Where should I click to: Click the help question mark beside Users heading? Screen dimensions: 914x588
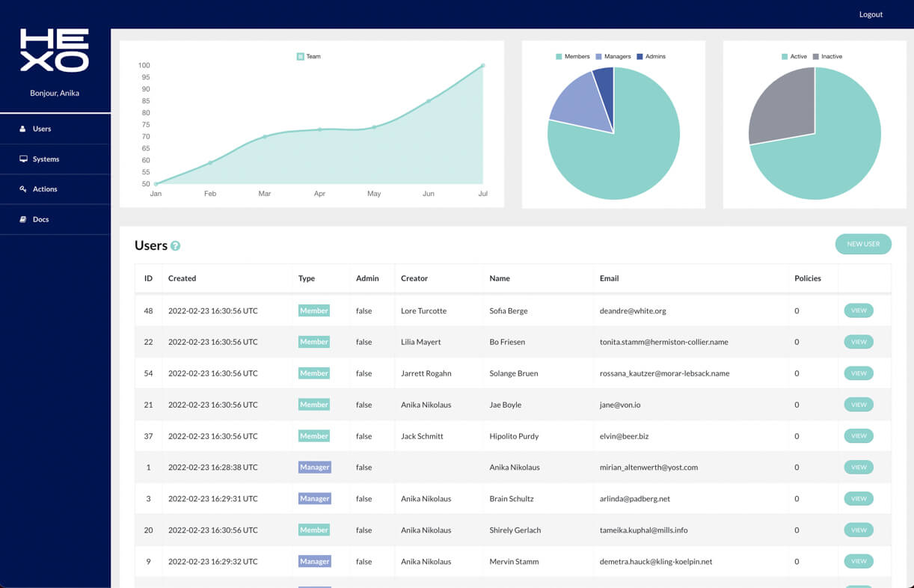pos(174,245)
